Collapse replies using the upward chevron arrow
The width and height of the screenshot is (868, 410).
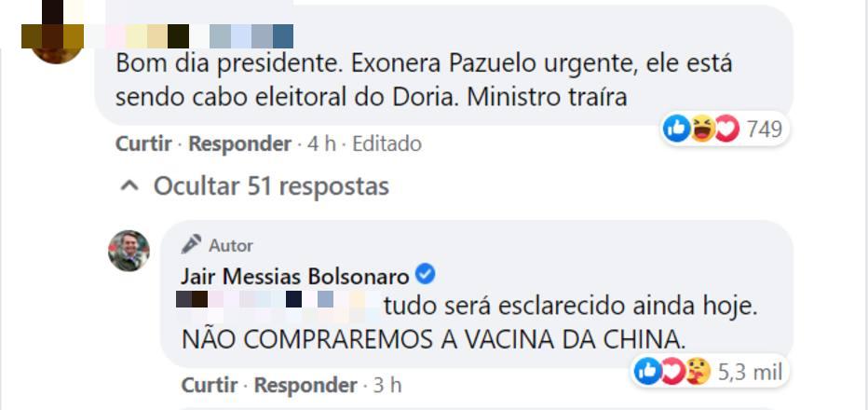point(131,186)
